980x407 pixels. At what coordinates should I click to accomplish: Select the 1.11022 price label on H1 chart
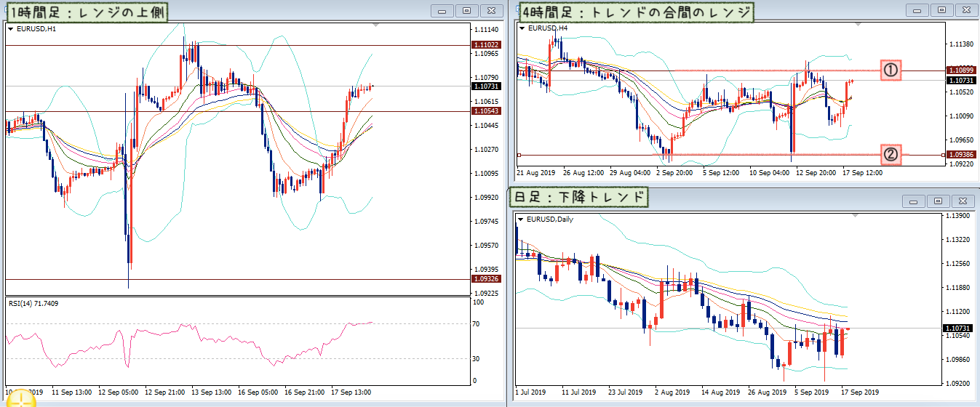click(487, 45)
